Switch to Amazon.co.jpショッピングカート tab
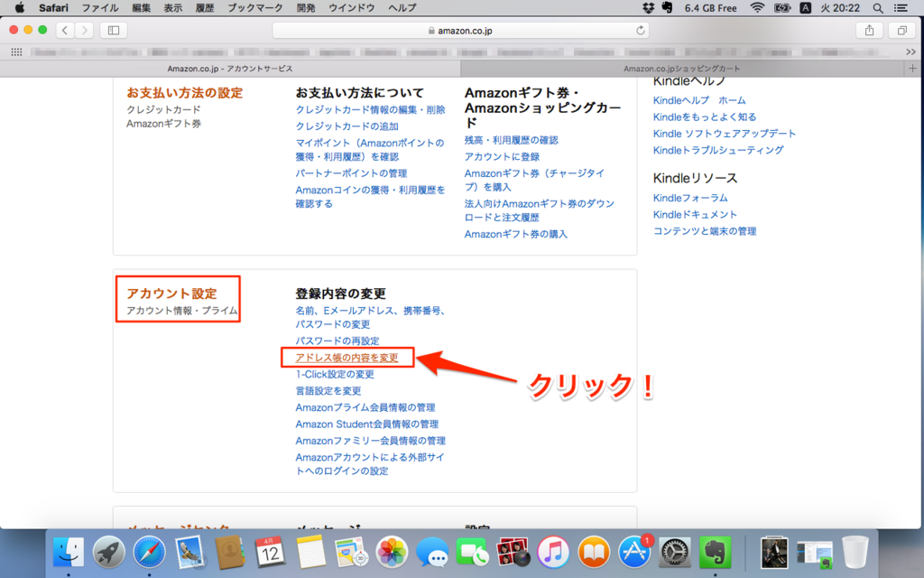The height and width of the screenshot is (578, 924). point(682,69)
